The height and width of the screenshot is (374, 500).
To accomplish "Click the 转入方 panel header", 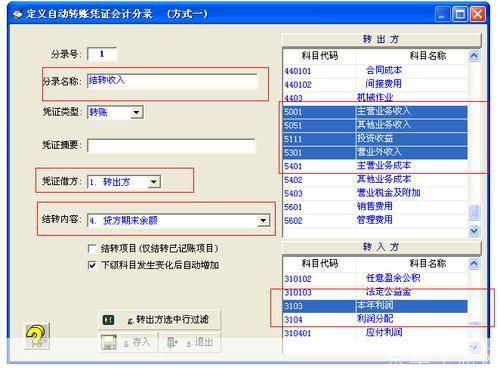I will 381,247.
